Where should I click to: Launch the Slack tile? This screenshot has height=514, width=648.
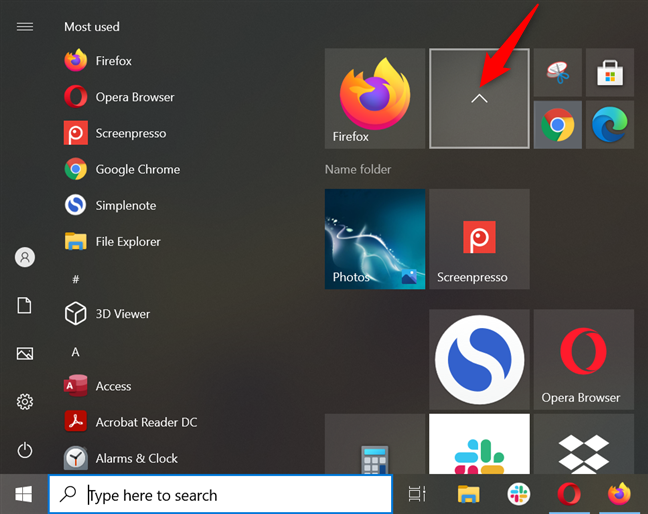(x=479, y=444)
